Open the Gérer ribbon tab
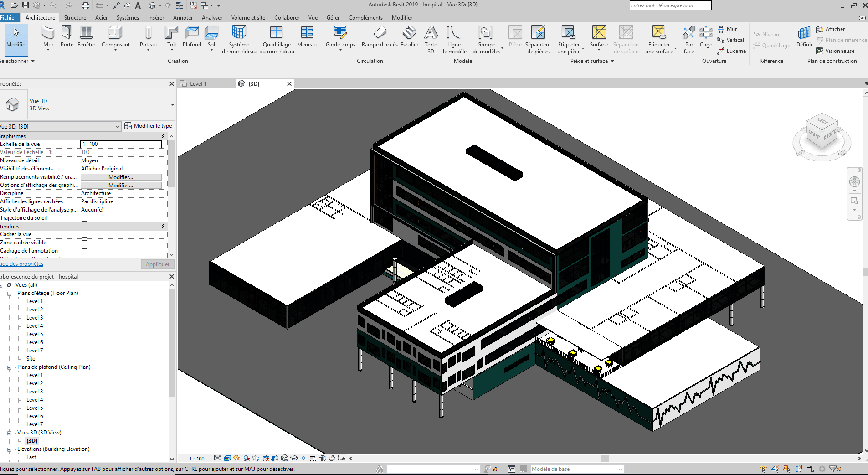Viewport: 868px width, 475px height. tap(333, 18)
